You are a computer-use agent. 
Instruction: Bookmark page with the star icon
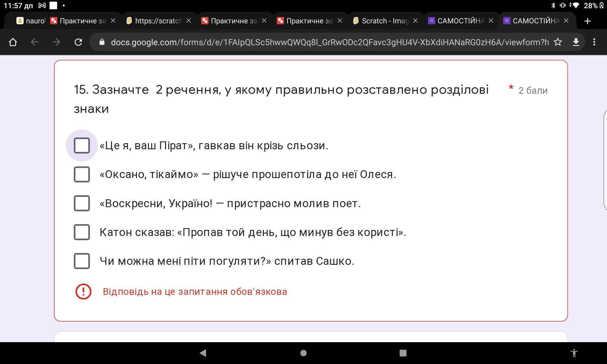[558, 42]
